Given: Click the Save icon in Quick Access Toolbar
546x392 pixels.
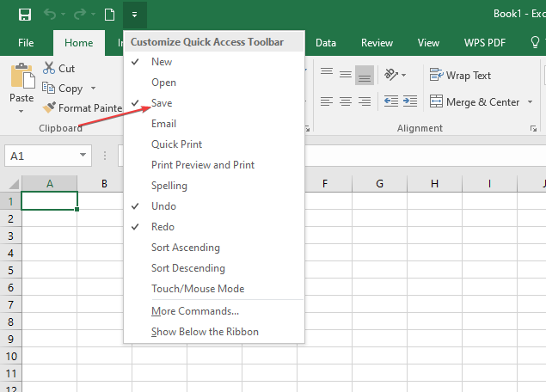Looking at the screenshot, I should click(26, 15).
